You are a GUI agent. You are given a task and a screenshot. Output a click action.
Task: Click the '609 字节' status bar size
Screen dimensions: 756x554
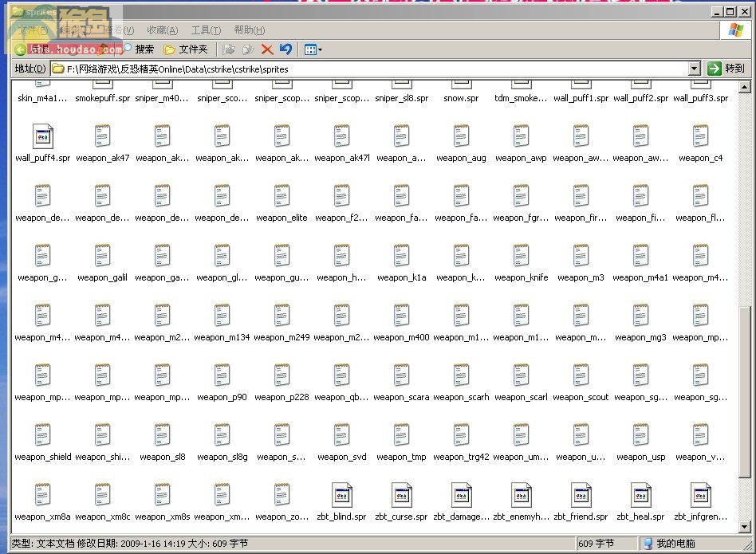pyautogui.click(x=596, y=544)
